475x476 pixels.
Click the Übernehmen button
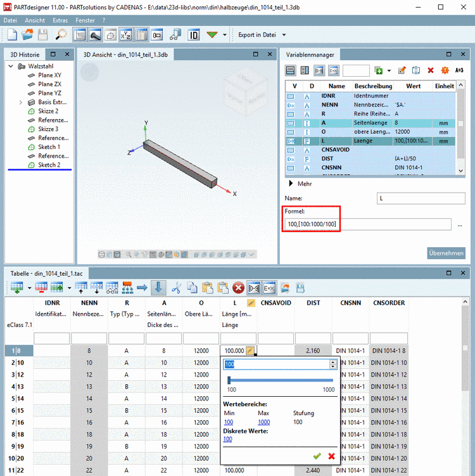pos(446,253)
